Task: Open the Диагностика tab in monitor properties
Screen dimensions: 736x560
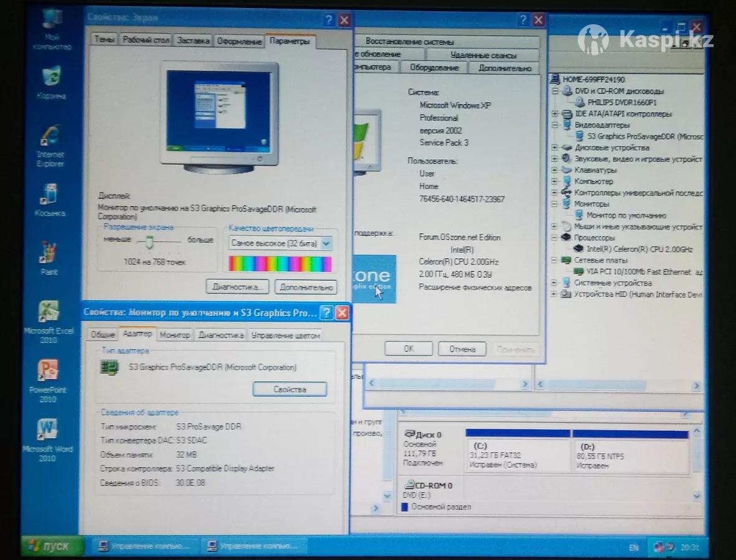Action: [220, 335]
